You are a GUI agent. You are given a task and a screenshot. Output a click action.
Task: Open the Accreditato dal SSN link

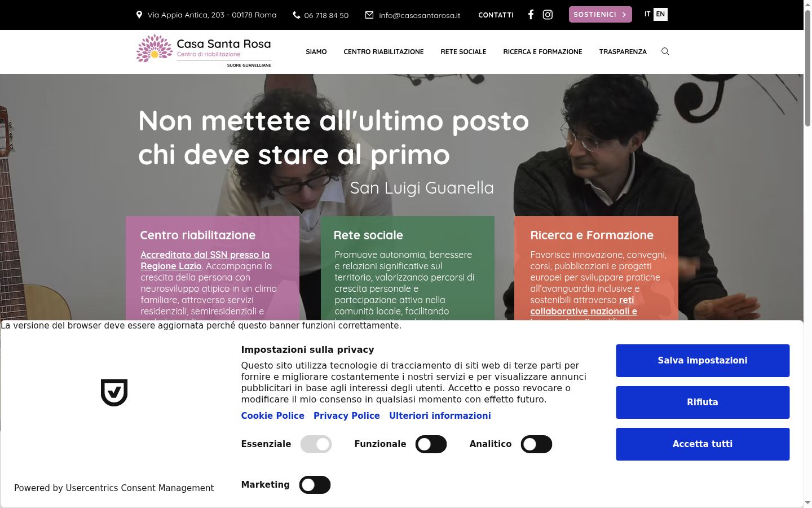(205, 260)
